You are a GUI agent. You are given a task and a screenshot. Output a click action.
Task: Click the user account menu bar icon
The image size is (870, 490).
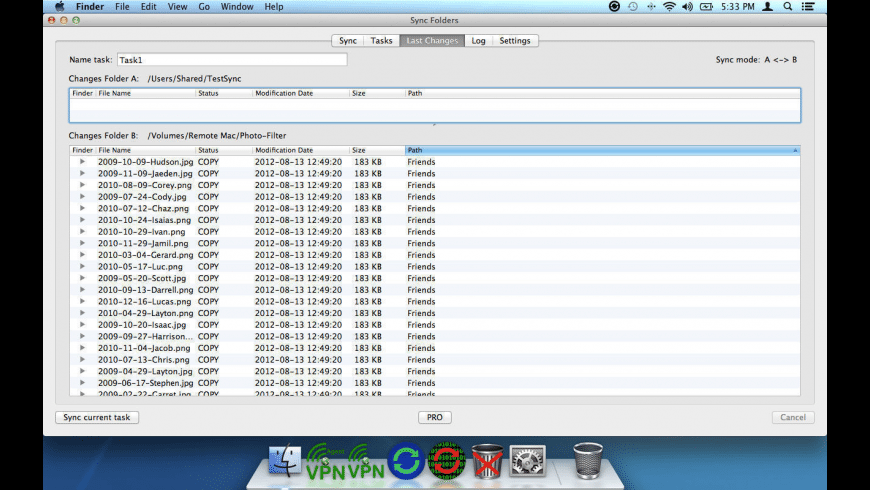[x=768, y=7]
